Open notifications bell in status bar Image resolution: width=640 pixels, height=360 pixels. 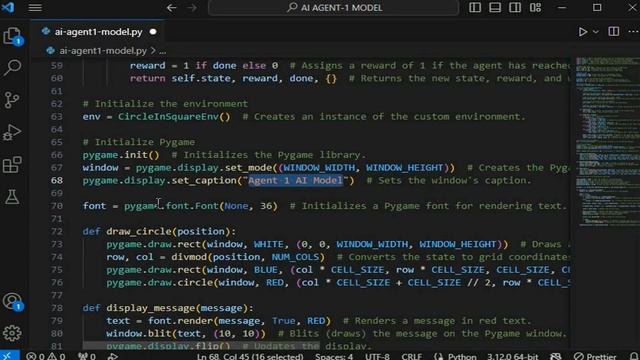634,356
